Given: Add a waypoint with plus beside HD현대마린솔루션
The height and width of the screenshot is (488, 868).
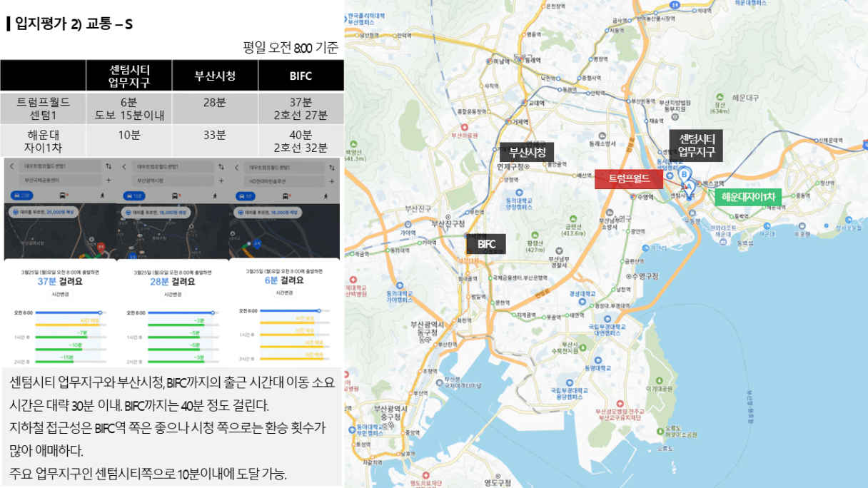Looking at the screenshot, I should pos(332,181).
